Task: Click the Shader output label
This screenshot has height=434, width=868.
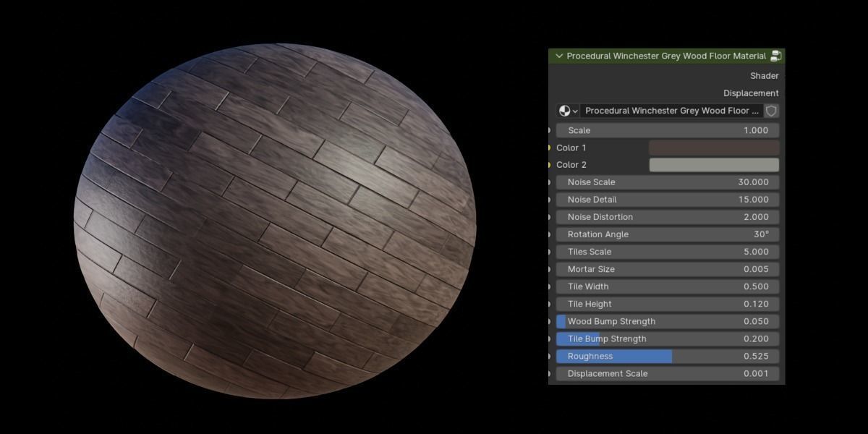Action: [764, 76]
